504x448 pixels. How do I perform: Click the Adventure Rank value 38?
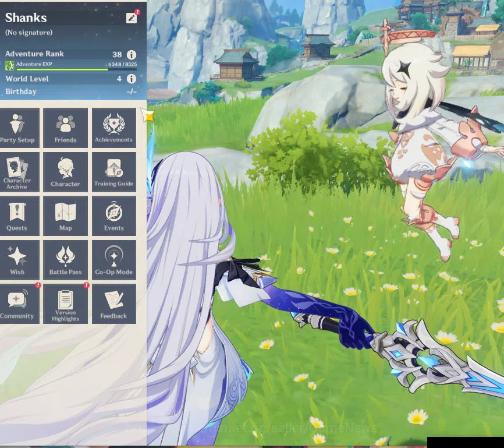pos(117,55)
